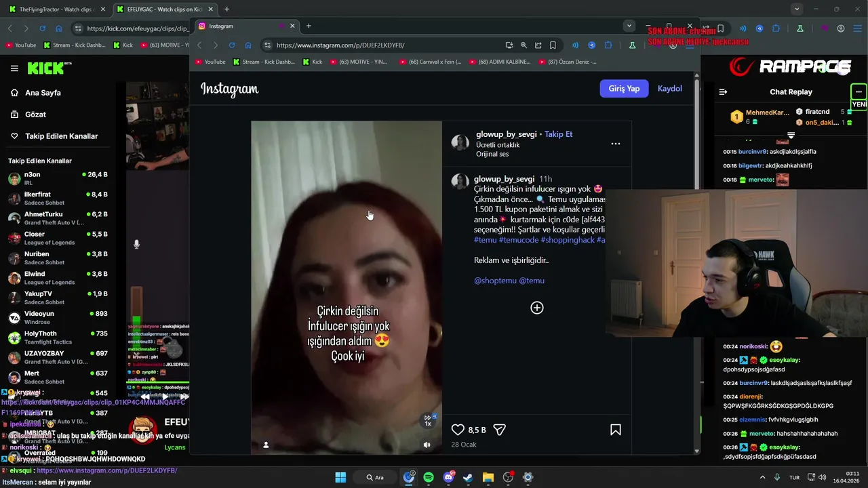
Task: Open the YouTube bookmark in Instagram window
Action: 210,62
